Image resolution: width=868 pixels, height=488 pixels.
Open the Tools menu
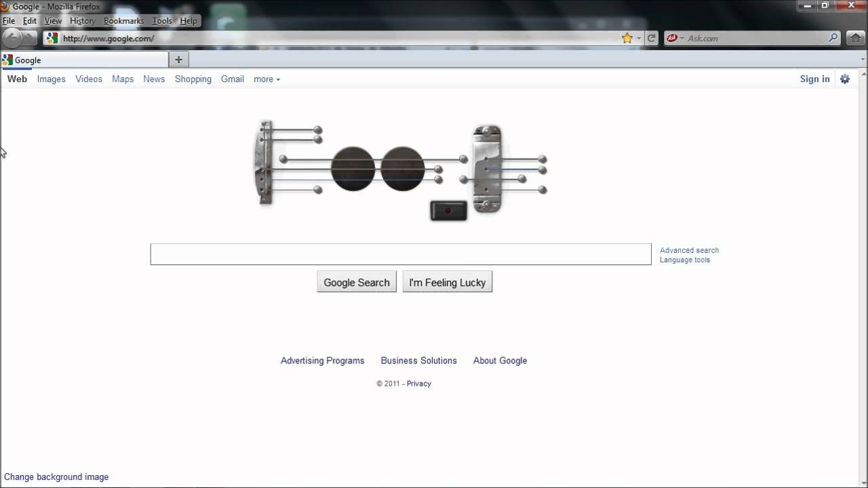pos(162,21)
